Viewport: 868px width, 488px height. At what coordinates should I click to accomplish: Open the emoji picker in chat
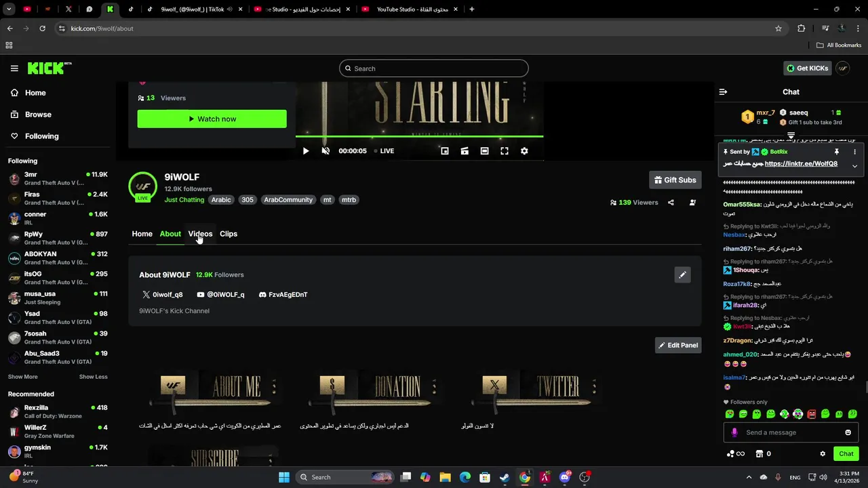click(x=848, y=432)
